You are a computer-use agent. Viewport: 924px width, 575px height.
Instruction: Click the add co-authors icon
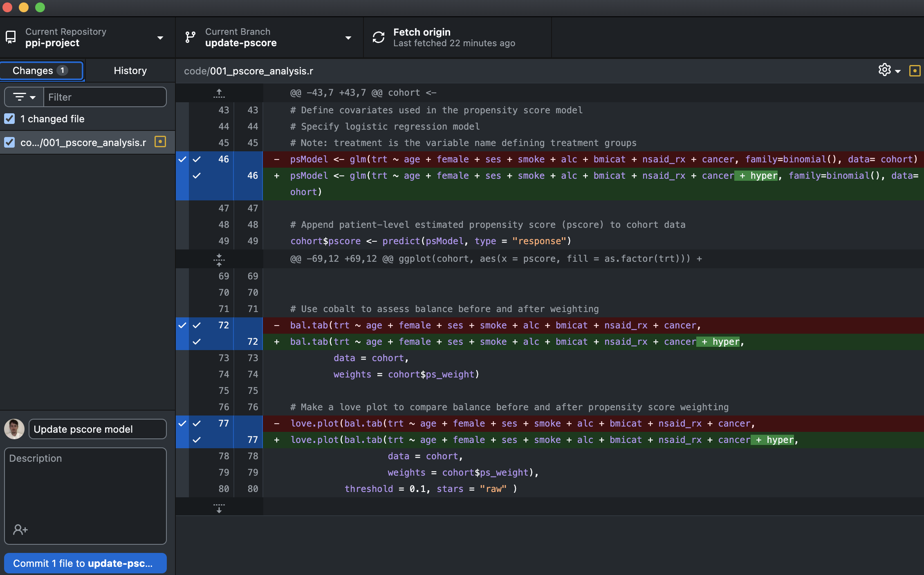[20, 530]
